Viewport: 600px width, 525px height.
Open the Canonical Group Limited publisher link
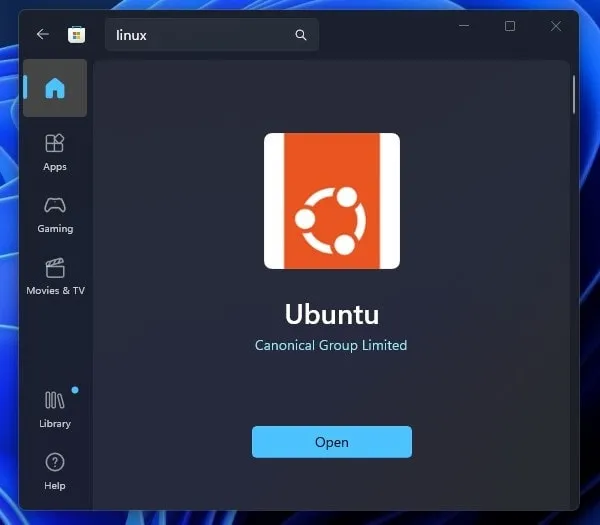pos(331,345)
